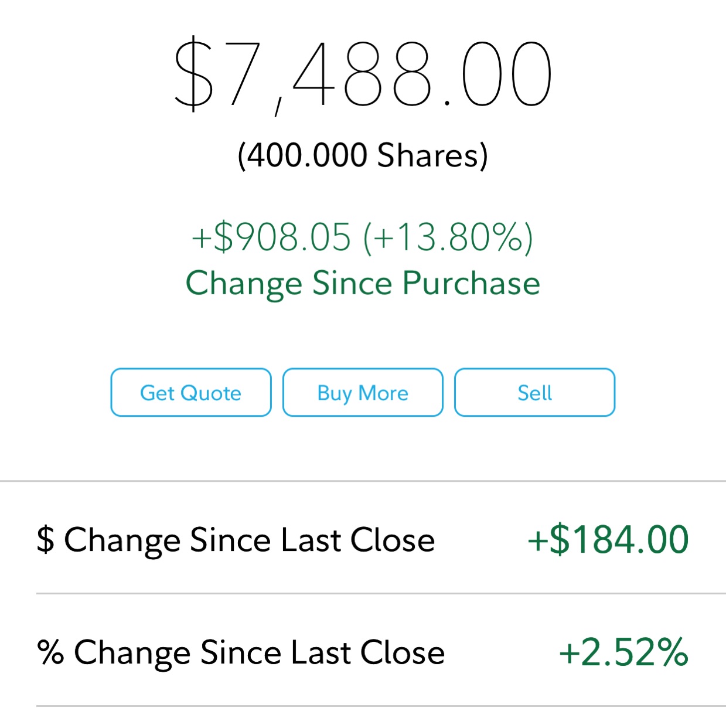The width and height of the screenshot is (726, 728).
Task: Click the +13.80% percentage gain figure
Action: pos(448,237)
